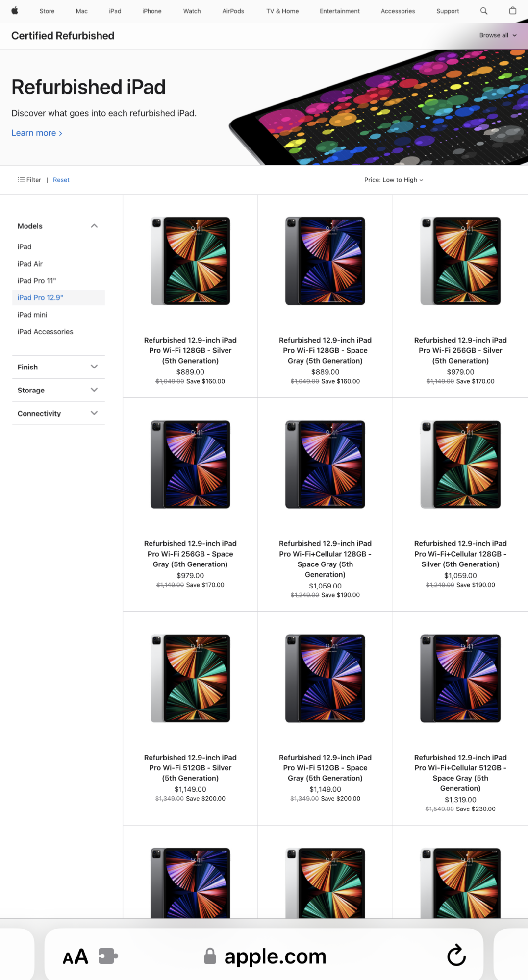The width and height of the screenshot is (528, 980).
Task: Select the iPad model filter
Action: 25,246
